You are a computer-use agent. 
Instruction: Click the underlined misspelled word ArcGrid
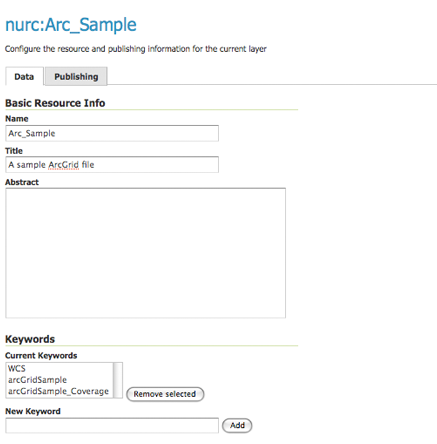64,165
